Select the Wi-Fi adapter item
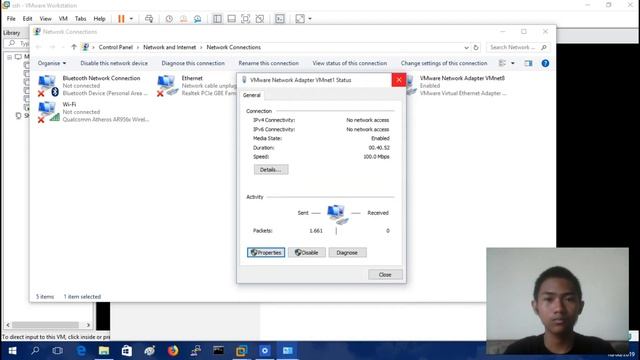This screenshot has height=360, width=640. coord(93,112)
